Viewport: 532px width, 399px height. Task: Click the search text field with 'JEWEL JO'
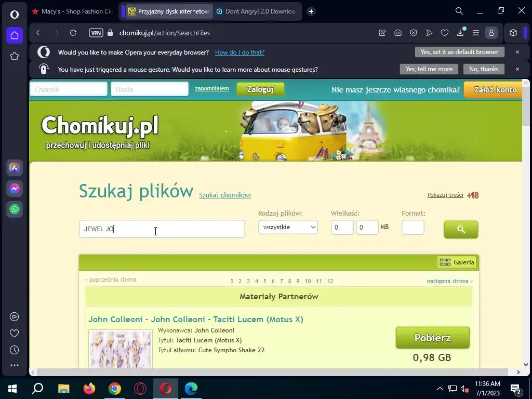pos(162,229)
